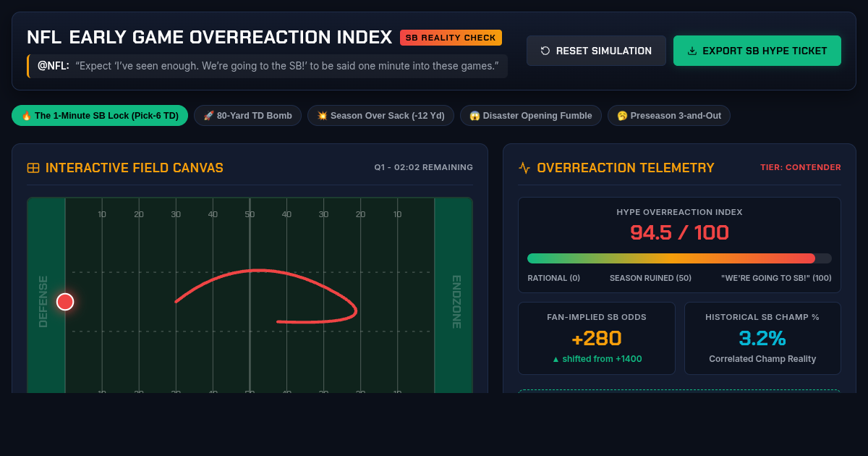Viewport: 868px width, 456px height.
Task: Click the Q1 - 02:02 Remaining clock text
Action: coord(424,168)
